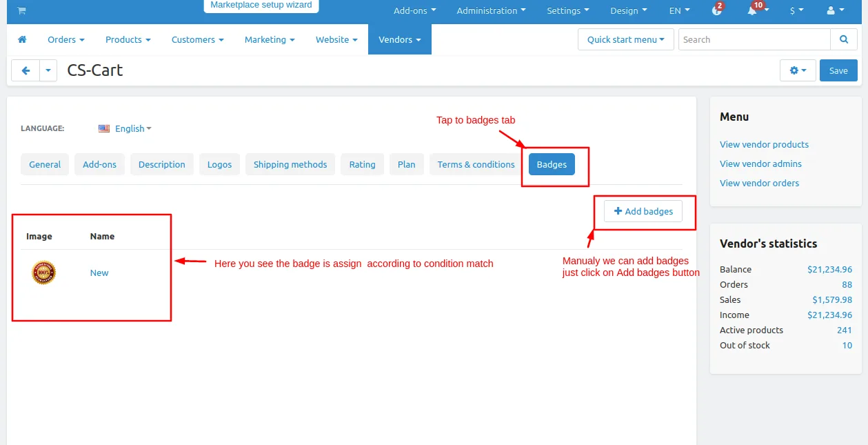
Task: Click the Save button
Action: point(838,70)
